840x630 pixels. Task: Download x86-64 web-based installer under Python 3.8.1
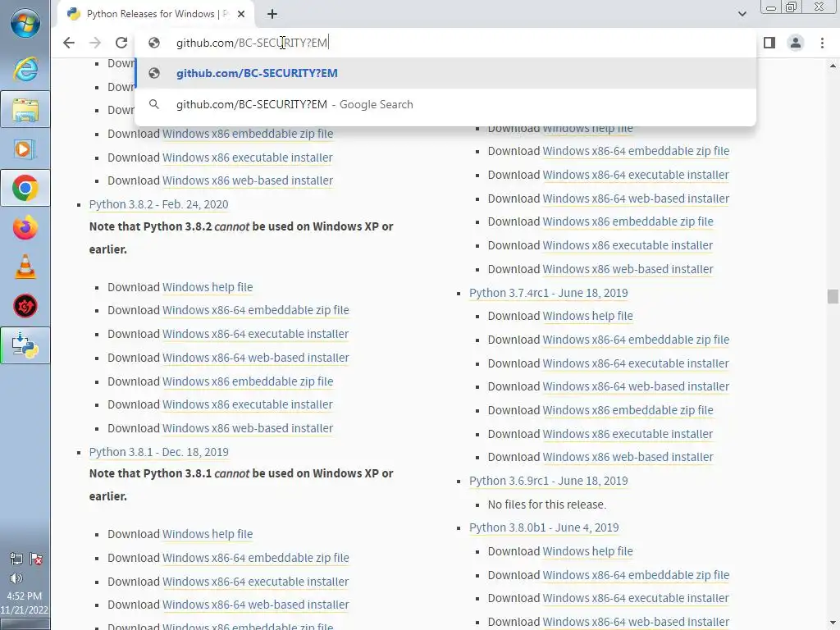click(256, 605)
